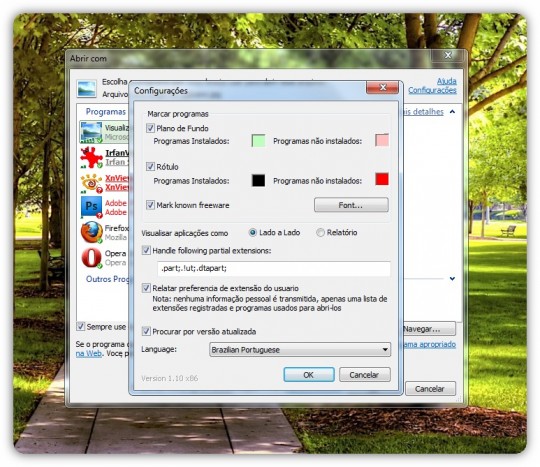Choose the IrfanView red splat icon
The width and height of the screenshot is (540, 467).
pyautogui.click(x=91, y=157)
